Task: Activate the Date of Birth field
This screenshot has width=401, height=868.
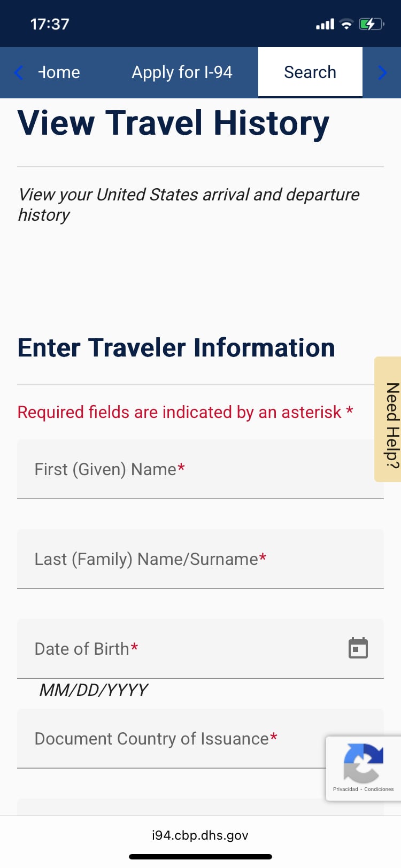Action: tap(160, 648)
